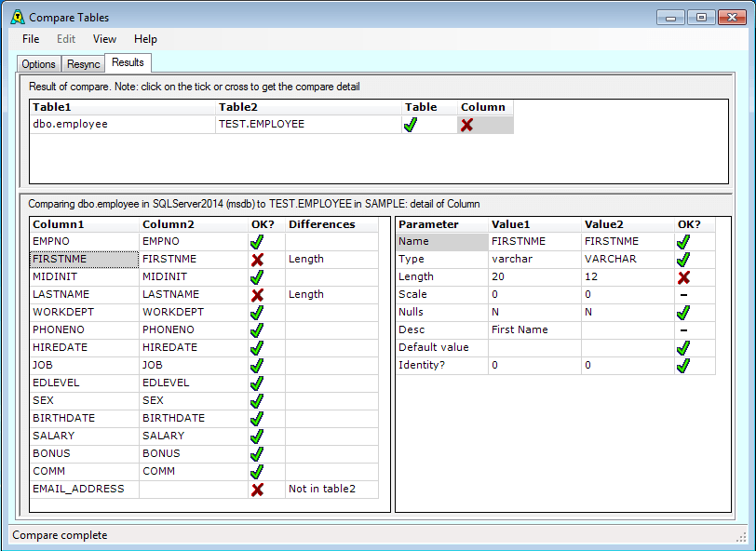
Task: Select LASTNAME in the Column1 list
Action: point(85,294)
